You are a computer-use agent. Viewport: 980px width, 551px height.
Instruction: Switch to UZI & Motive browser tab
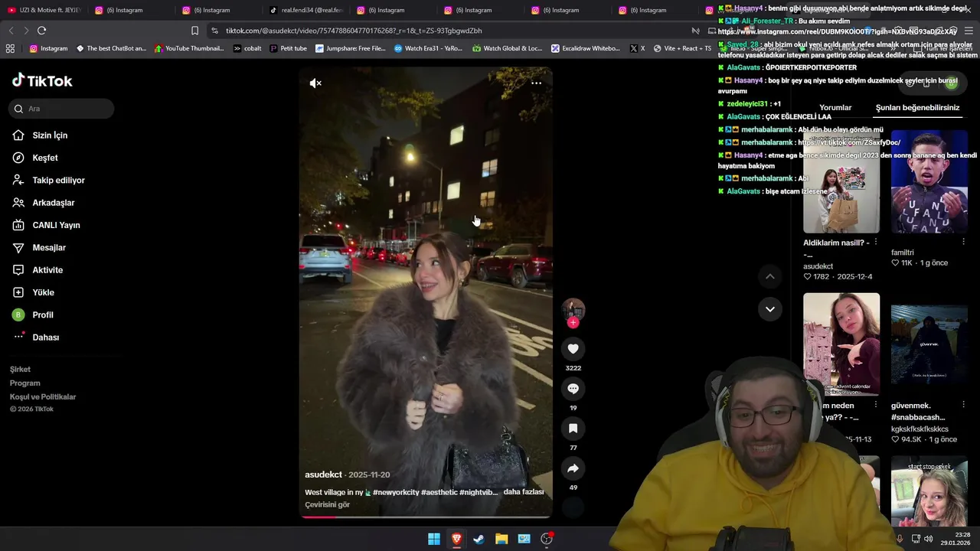point(44,10)
